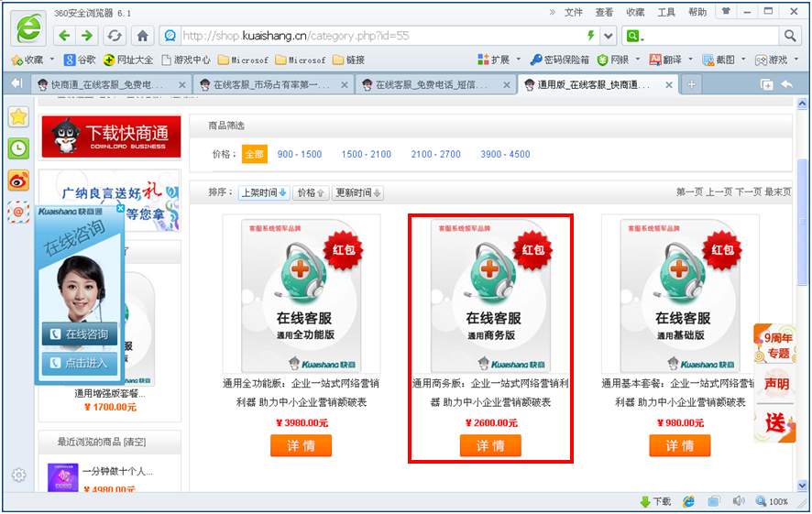Open the favorites star in the sidebar
Viewport: 812px width, 514px height.
[18, 116]
